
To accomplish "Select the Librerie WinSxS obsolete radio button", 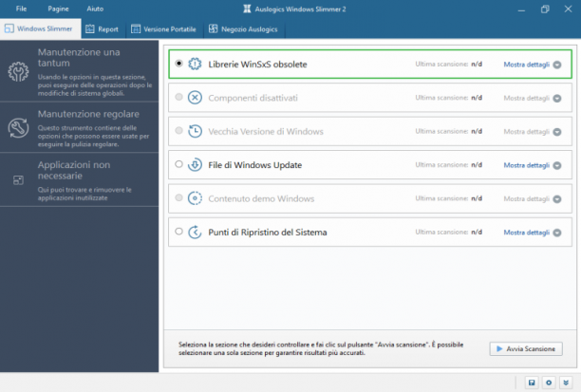I will 179,64.
